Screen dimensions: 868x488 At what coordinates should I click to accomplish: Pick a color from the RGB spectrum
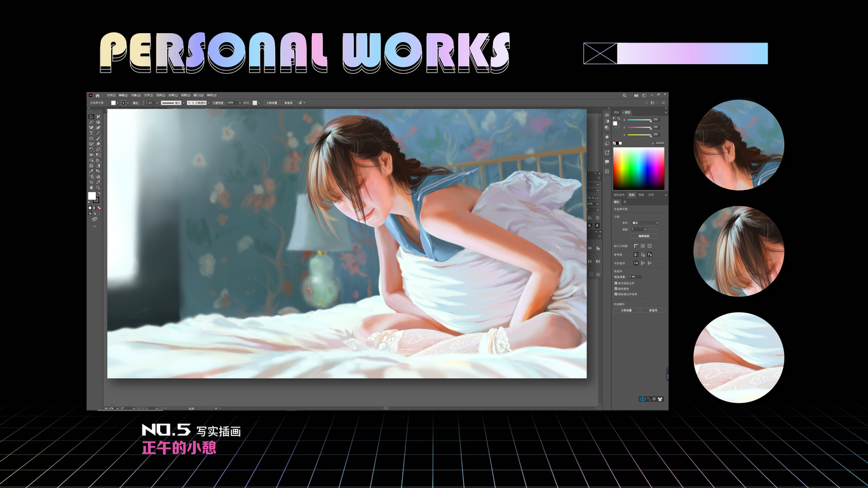coord(639,168)
